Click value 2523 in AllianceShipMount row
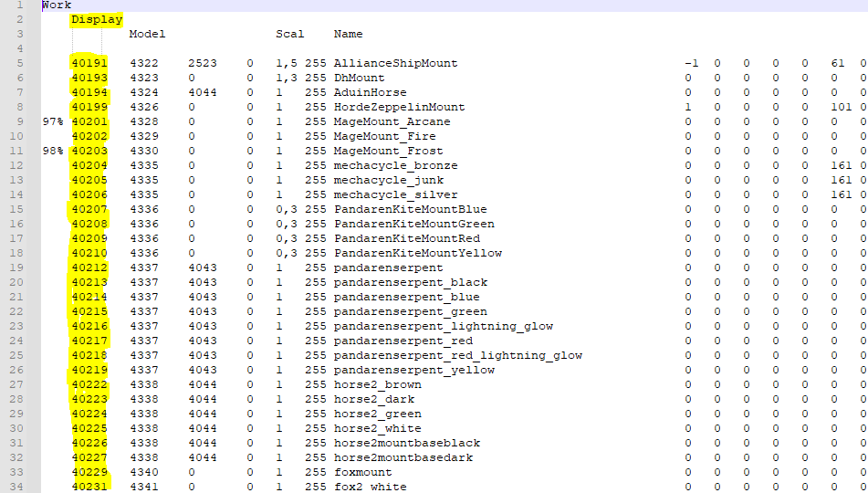 click(x=203, y=63)
